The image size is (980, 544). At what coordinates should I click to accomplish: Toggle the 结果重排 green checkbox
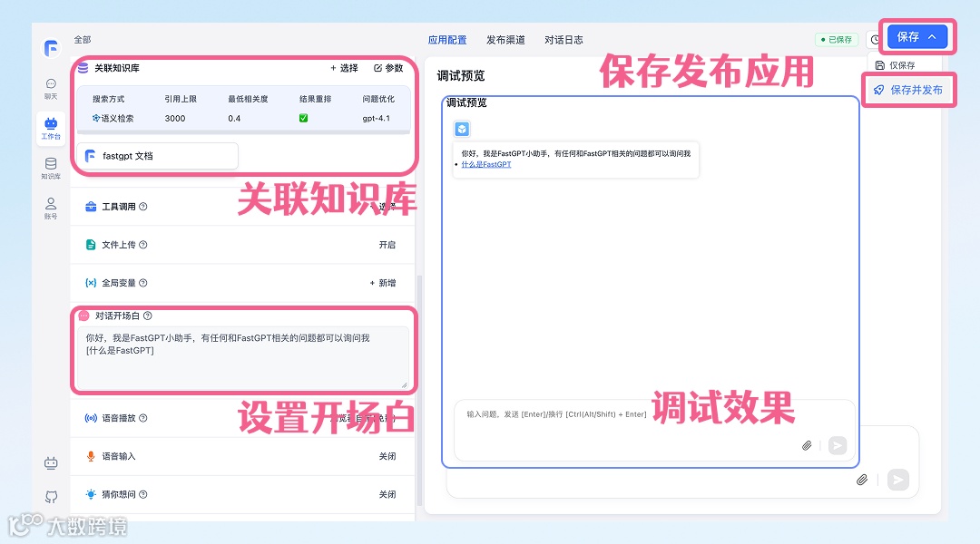click(x=303, y=118)
